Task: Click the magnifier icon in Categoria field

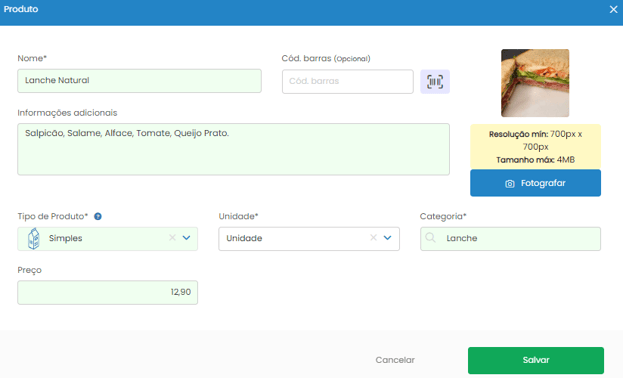Action: pyautogui.click(x=430, y=238)
